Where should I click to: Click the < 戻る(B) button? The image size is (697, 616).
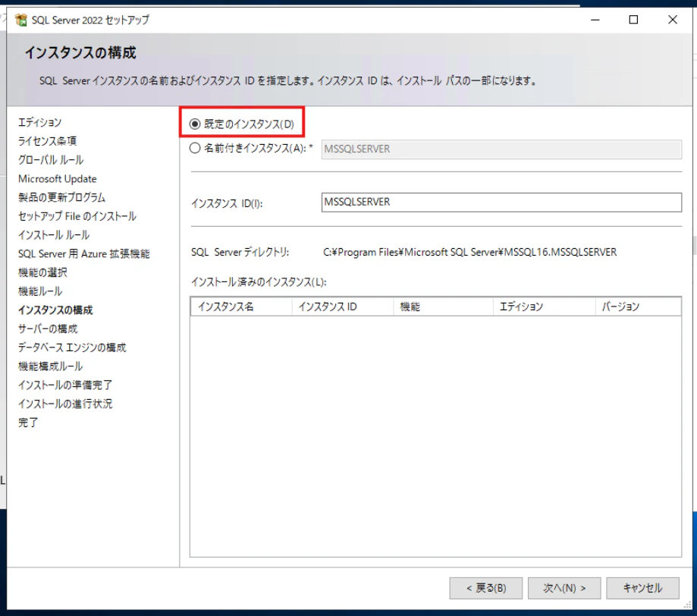486,589
